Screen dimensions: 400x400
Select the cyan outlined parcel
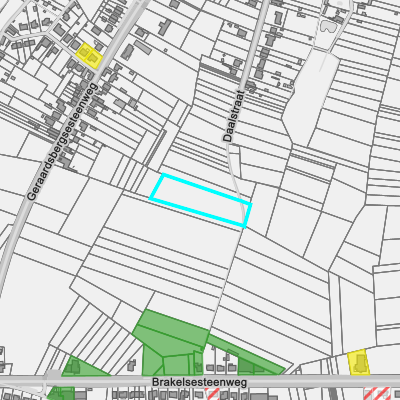click(200, 201)
